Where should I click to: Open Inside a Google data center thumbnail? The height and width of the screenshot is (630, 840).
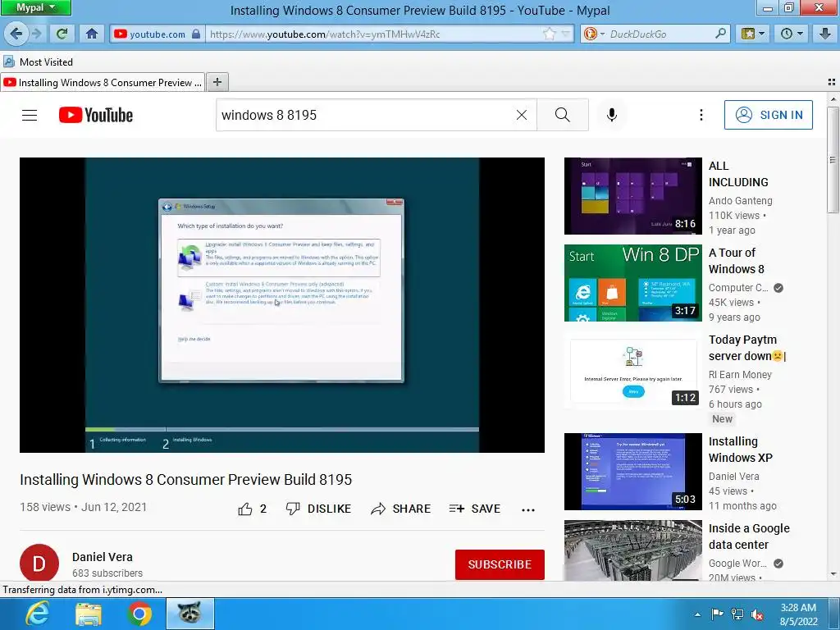pyautogui.click(x=632, y=550)
